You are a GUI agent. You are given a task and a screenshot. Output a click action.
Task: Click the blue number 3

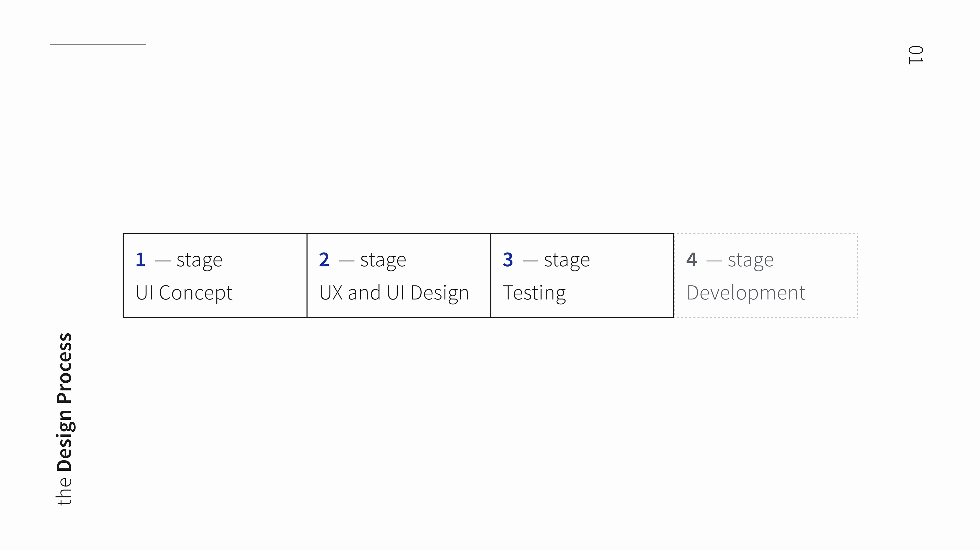coord(508,260)
